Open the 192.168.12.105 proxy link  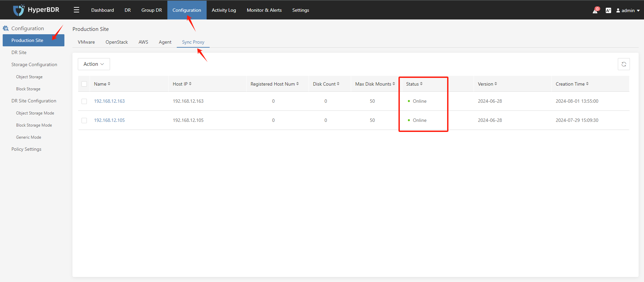click(x=109, y=120)
